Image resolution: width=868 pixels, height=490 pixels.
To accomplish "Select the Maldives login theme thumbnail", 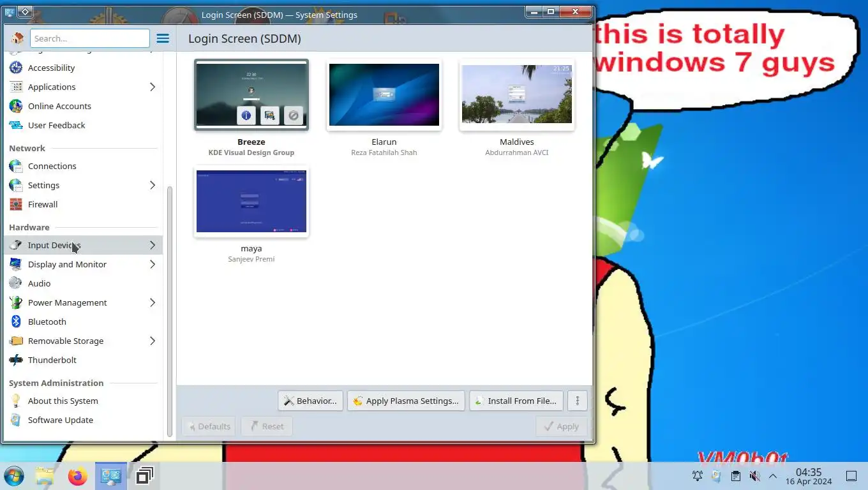I will pos(517,94).
